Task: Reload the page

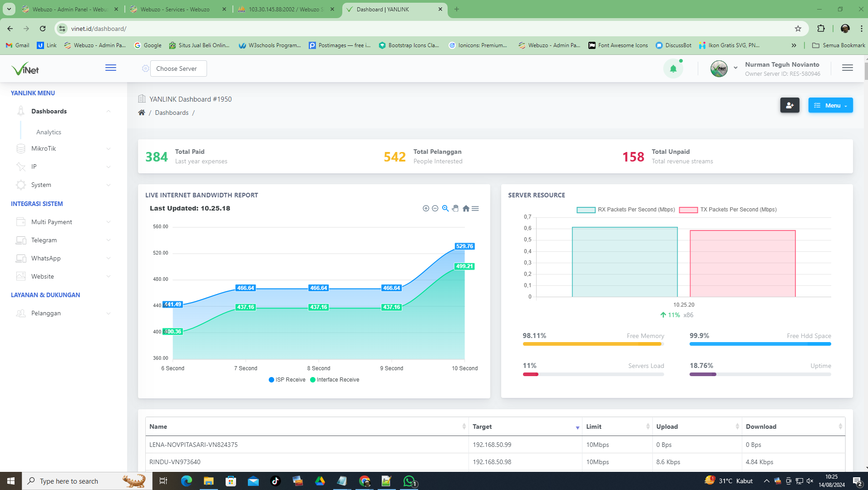Action: 43,29
